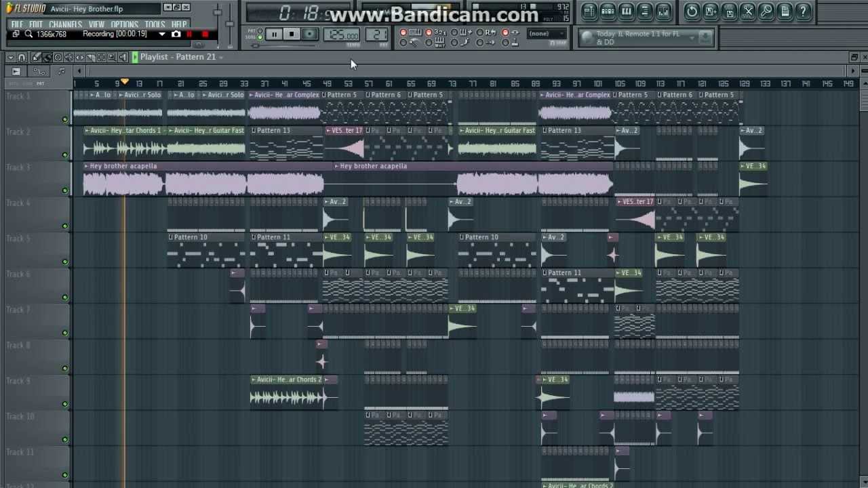
Task: Select the Select tool in playlist toolbar
Action: pyautogui.click(x=102, y=58)
